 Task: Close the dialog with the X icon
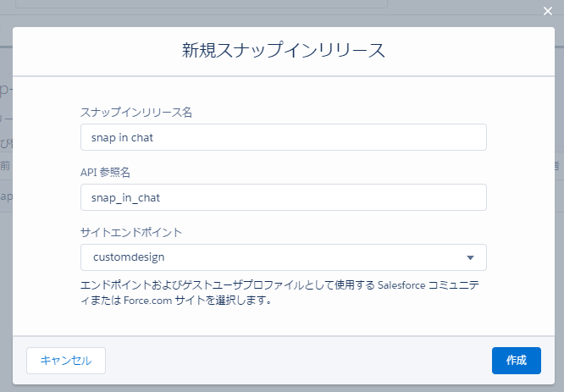(x=547, y=11)
